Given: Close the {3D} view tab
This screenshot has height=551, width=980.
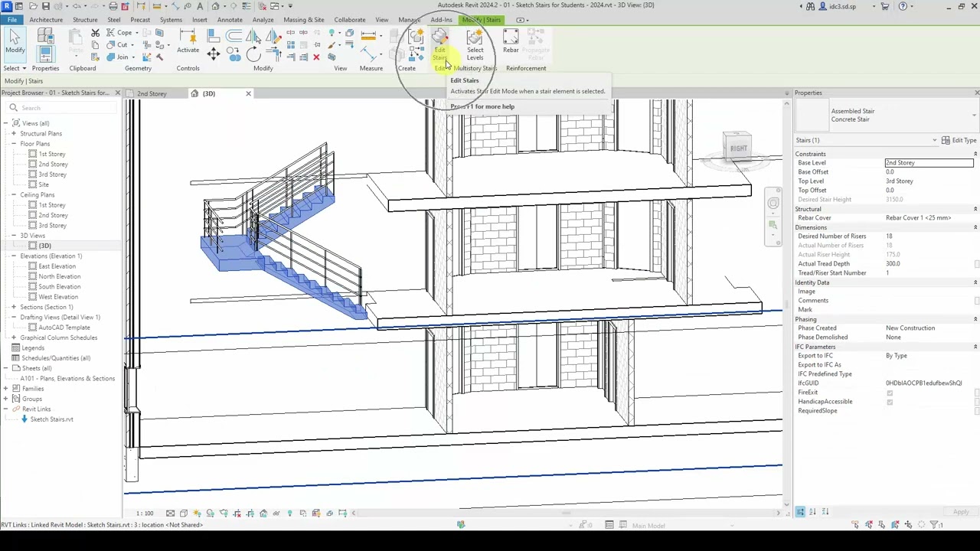Looking at the screenshot, I should click(x=248, y=93).
